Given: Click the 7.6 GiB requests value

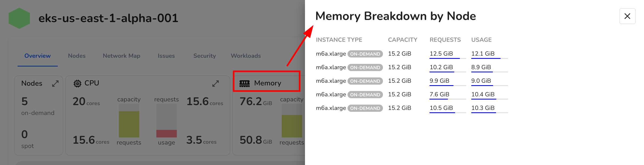Looking at the screenshot, I should pyautogui.click(x=439, y=94).
